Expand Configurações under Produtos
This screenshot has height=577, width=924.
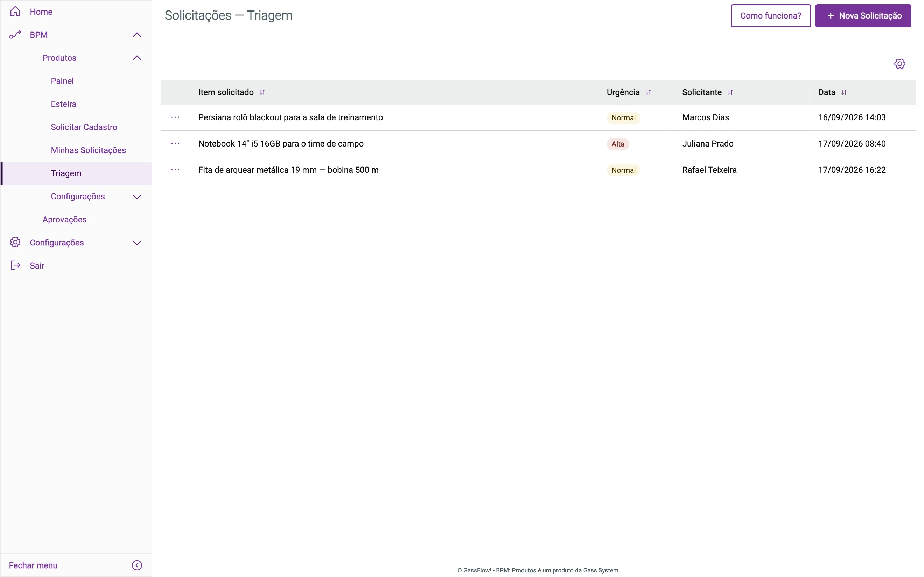(137, 197)
